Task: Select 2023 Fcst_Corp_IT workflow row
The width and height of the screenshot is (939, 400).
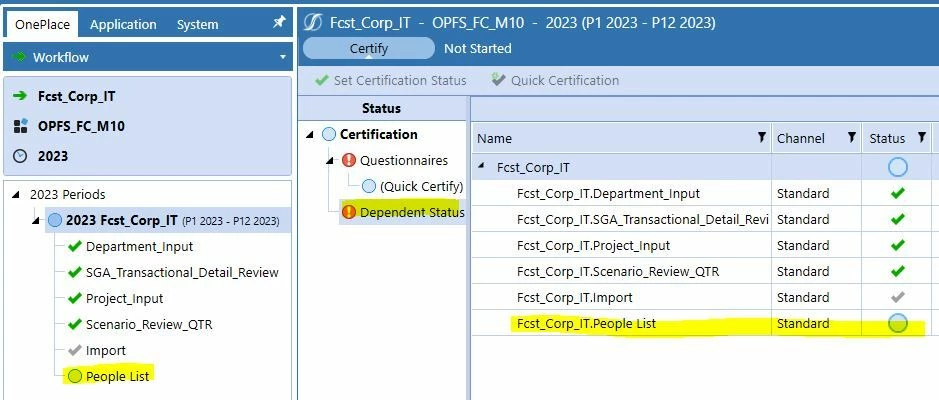Action: click(168, 220)
